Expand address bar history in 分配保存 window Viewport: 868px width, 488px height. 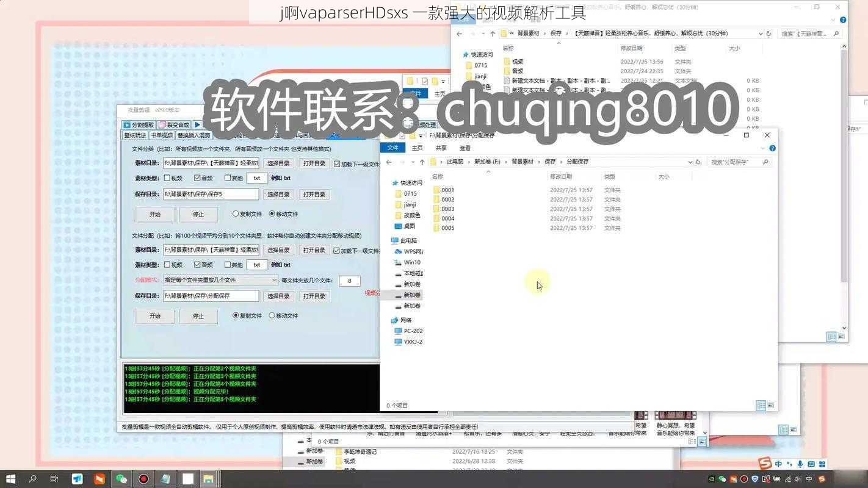pyautogui.click(x=690, y=162)
